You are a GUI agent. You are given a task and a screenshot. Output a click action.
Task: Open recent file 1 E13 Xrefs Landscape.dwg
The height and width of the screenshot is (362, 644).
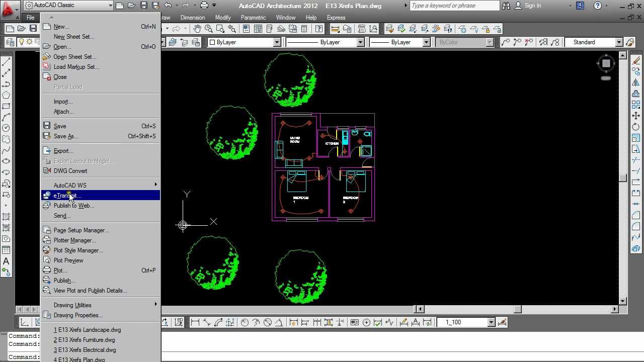click(101, 330)
